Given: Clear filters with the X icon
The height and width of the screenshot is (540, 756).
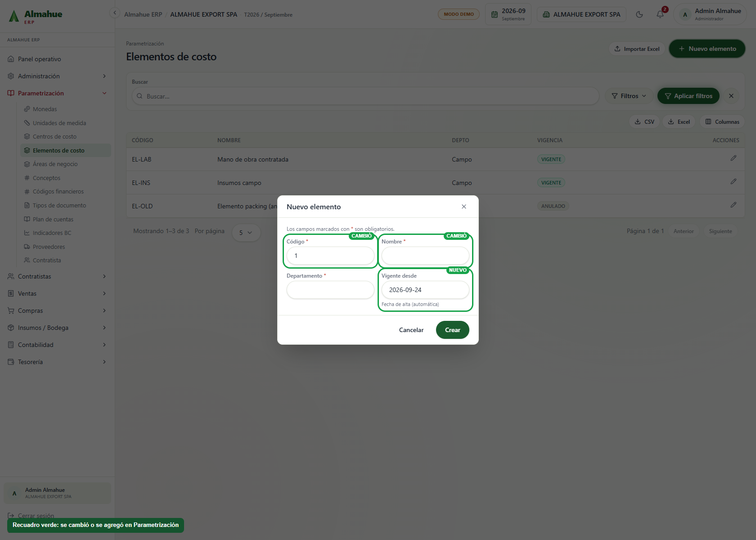Looking at the screenshot, I should (x=731, y=96).
